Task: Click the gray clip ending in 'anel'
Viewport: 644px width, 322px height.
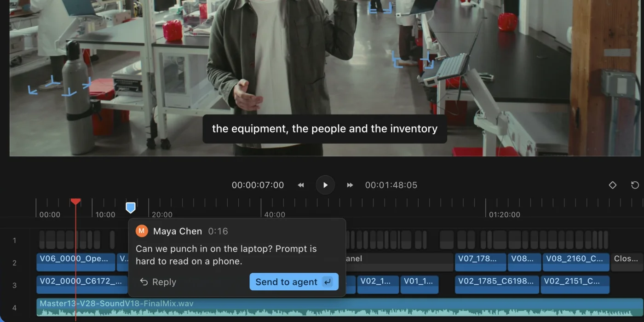Action: [x=399, y=262]
